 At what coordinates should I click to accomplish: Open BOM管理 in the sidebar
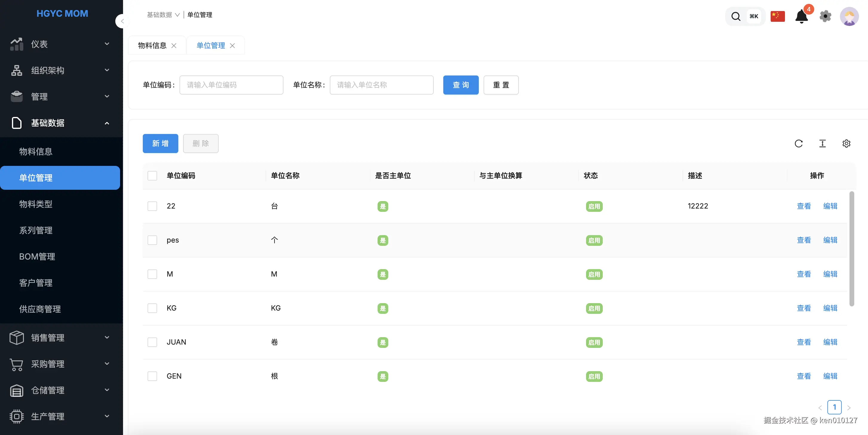coord(37,257)
